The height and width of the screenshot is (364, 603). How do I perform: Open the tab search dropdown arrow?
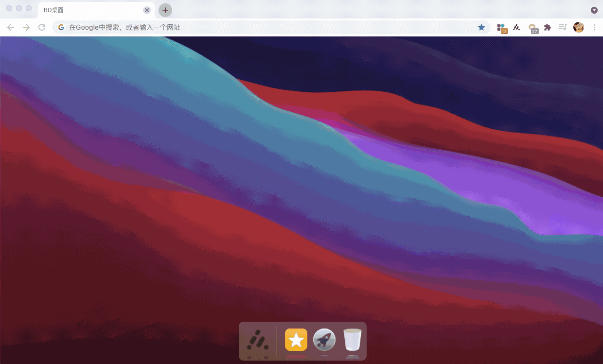pos(594,10)
